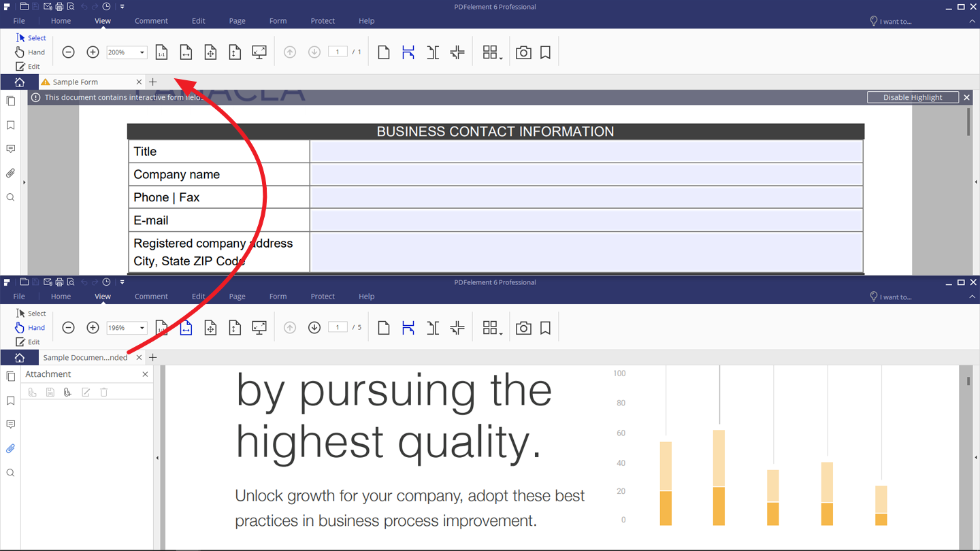This screenshot has width=980, height=551.
Task: Select Fit Page icon in top window
Action: 210,52
